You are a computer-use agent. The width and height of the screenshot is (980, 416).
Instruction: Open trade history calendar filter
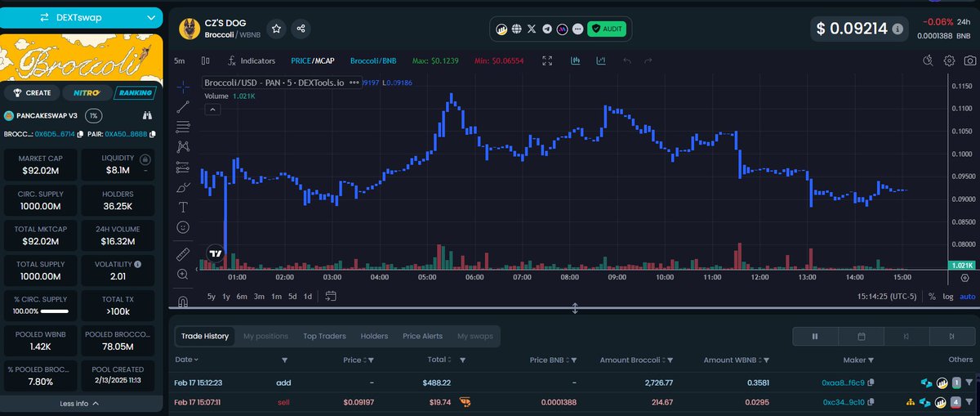point(861,336)
